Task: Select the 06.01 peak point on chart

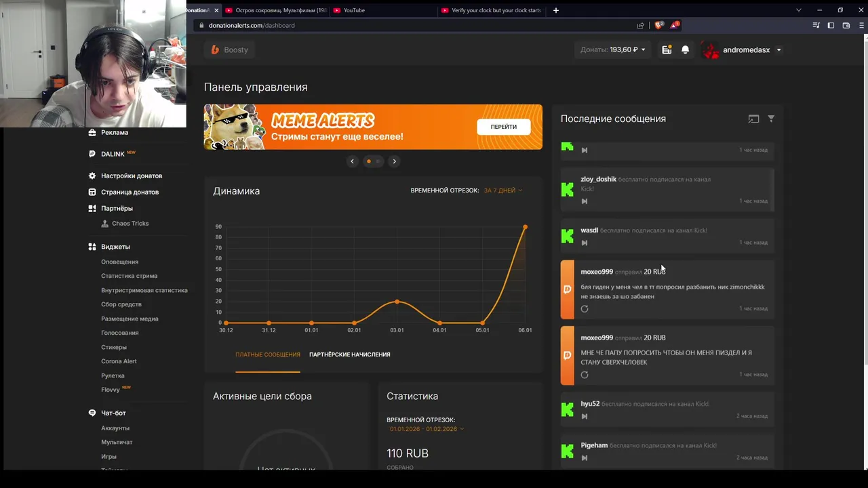Action: click(x=525, y=227)
